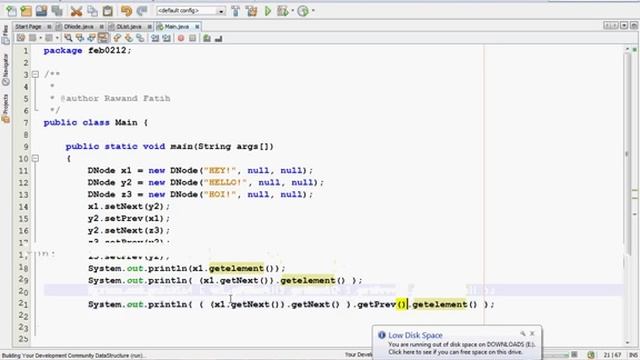Open the Profile Project dropdown arrow
The height and width of the screenshot is (360, 640).
(313, 11)
